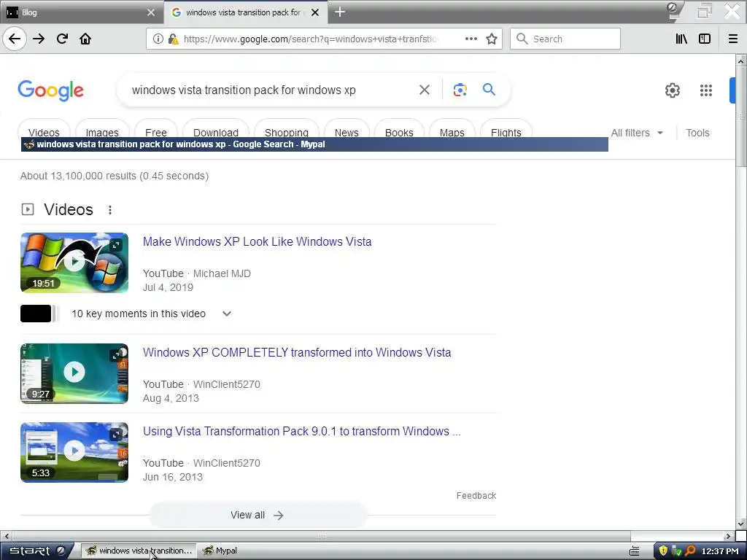
Task: Expand the All filters dropdown
Action: click(637, 133)
